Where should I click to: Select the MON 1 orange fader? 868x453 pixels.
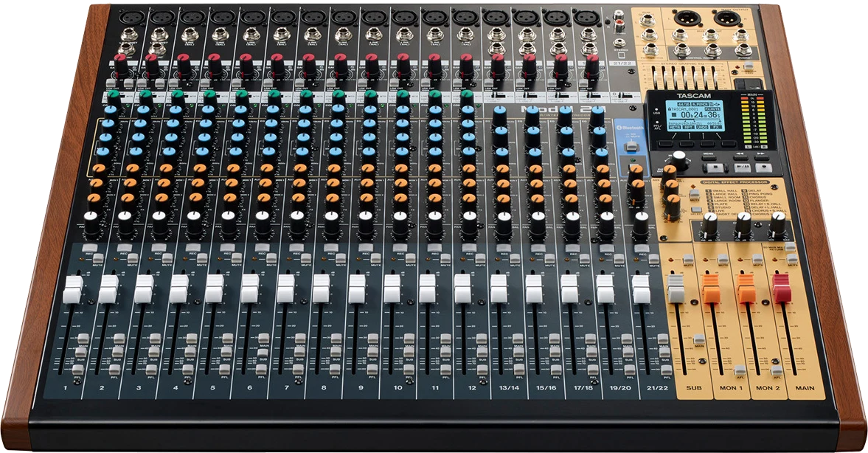[711, 288]
